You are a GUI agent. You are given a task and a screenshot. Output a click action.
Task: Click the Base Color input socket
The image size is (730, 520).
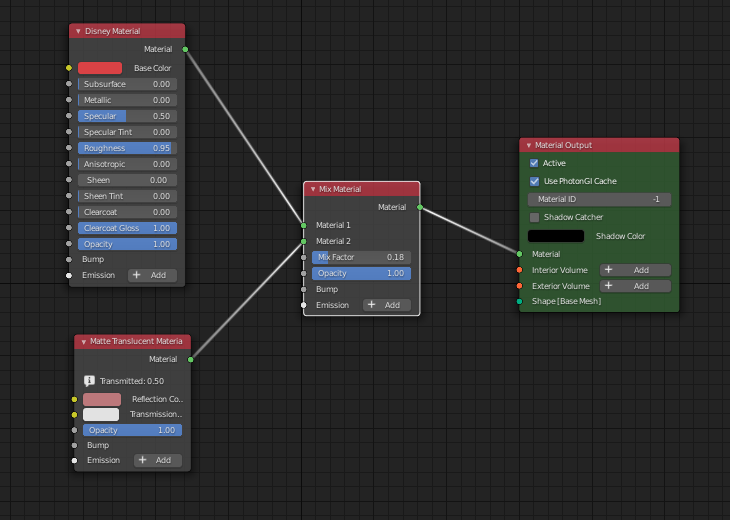click(x=69, y=68)
